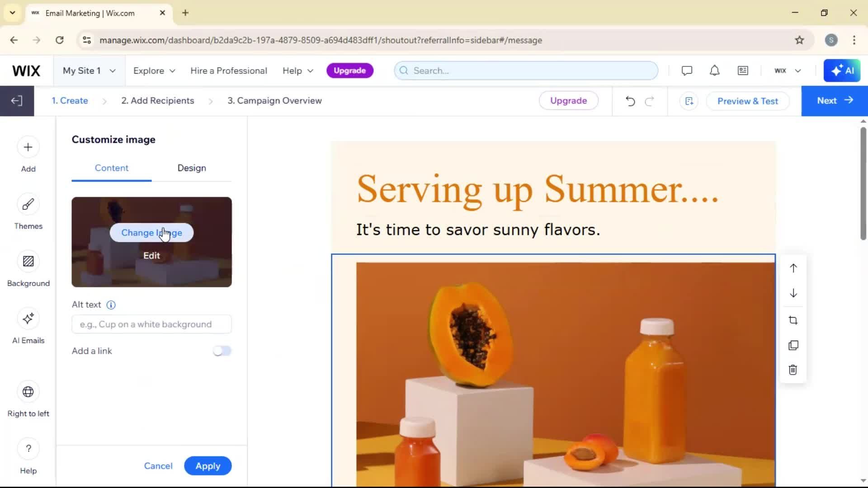The width and height of the screenshot is (868, 488).
Task: Expand the Help dropdown in header
Action: pos(298,70)
